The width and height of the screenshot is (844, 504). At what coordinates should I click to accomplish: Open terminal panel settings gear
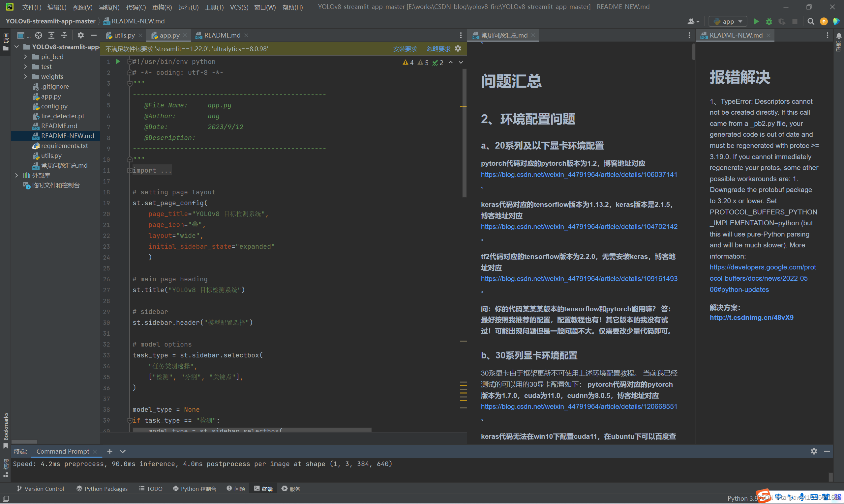coord(814,451)
